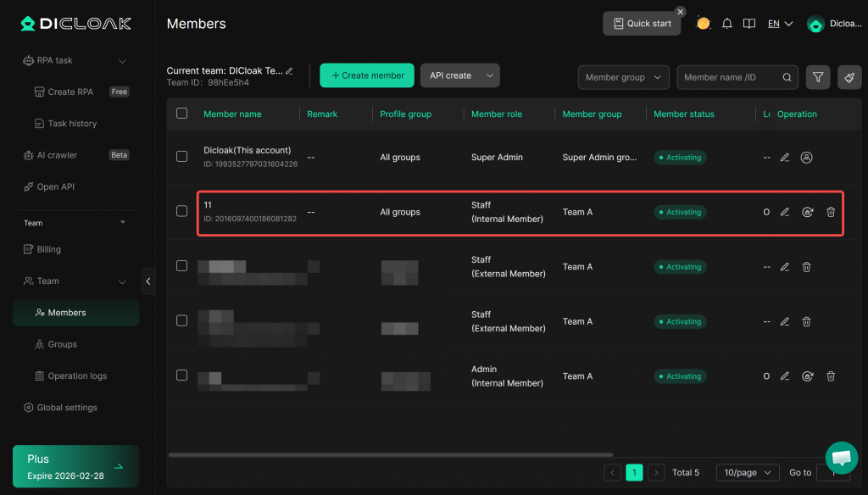Click the edit team name pencil icon
Viewport: 868px width, 495px height.
coord(289,71)
